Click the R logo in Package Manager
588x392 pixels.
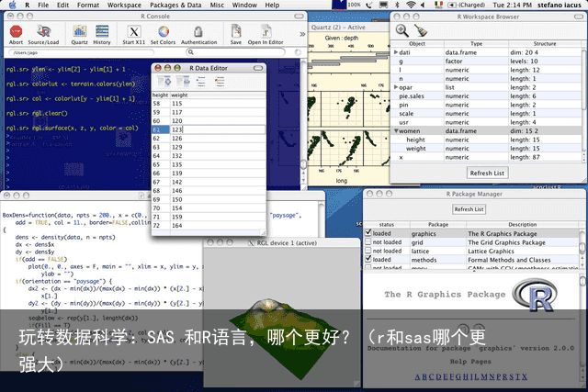[535, 294]
